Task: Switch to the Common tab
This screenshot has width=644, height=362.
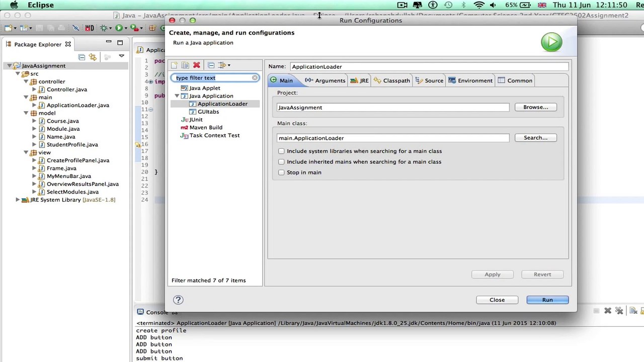Action: point(515,80)
